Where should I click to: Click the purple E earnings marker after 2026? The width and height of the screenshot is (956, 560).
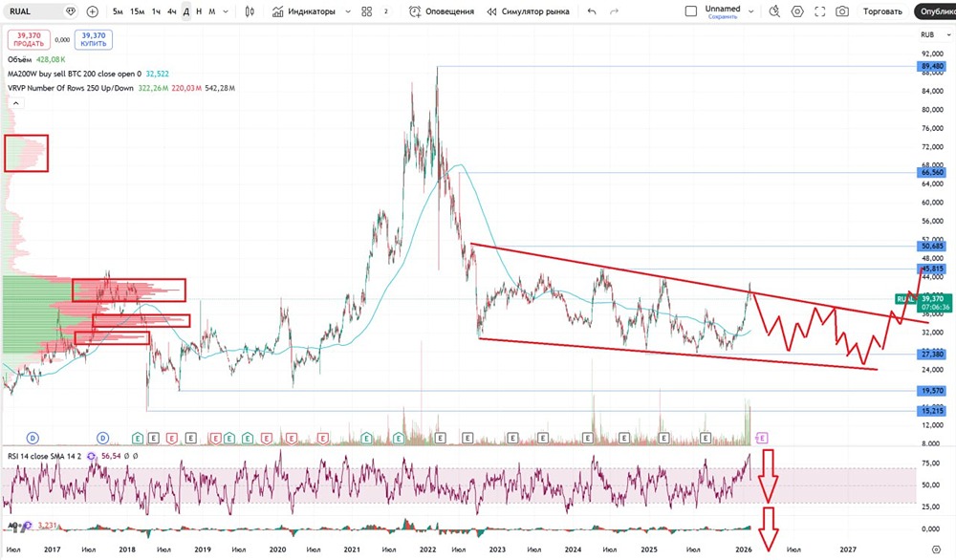(x=762, y=438)
